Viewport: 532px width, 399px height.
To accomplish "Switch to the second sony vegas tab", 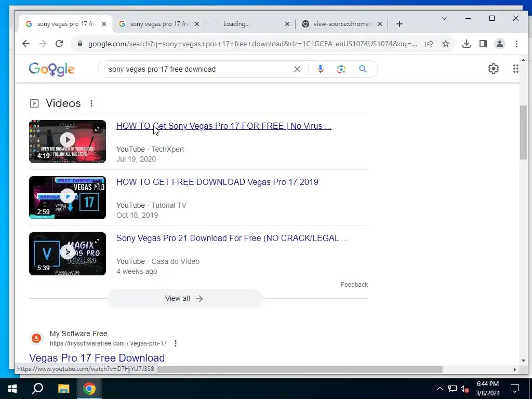I will 159,24.
